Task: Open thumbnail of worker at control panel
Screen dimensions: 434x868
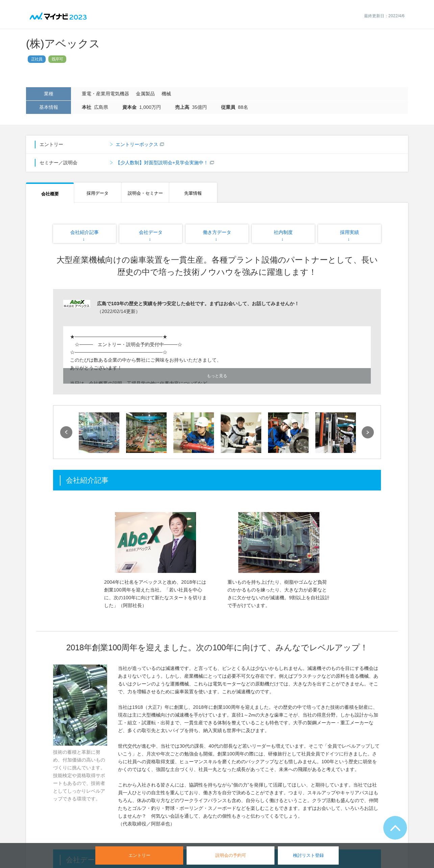Action: [336, 432]
